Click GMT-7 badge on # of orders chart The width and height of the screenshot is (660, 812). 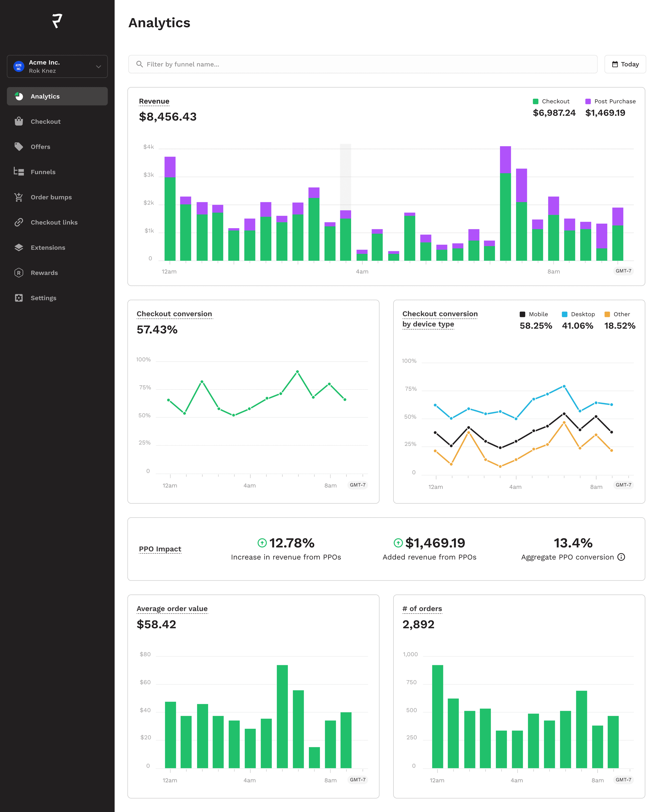(624, 780)
